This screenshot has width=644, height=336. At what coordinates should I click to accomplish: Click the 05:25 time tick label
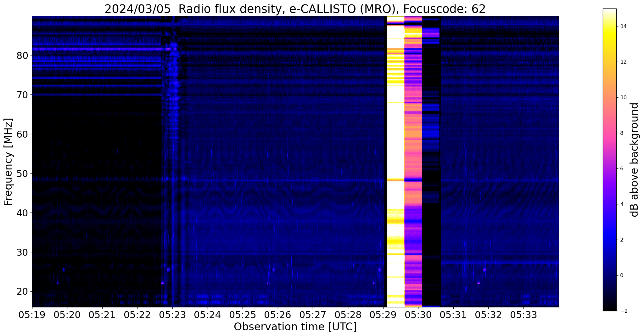tap(243, 315)
